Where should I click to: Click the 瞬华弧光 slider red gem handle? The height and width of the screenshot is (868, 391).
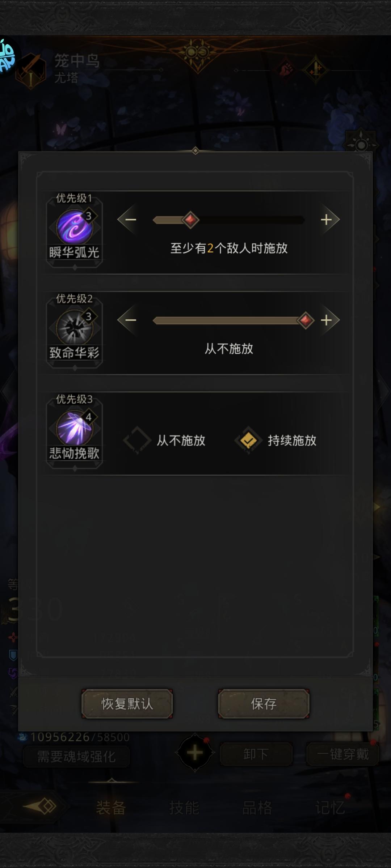[x=190, y=220]
